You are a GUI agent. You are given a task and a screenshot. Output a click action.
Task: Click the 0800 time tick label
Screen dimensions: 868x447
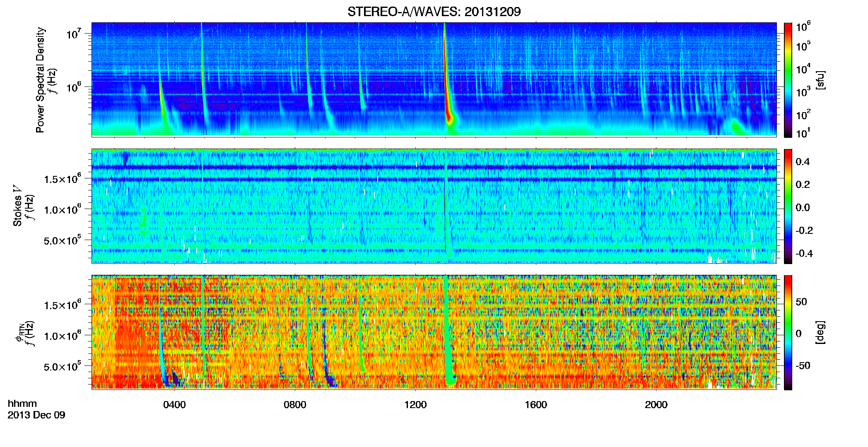295,405
